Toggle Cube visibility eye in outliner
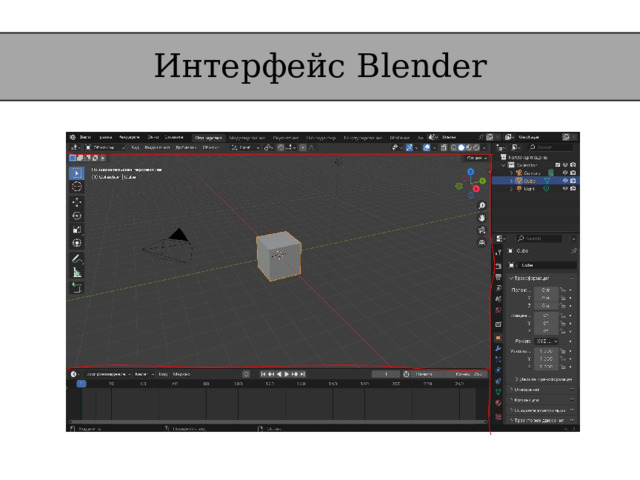The image size is (640, 480). (565, 180)
